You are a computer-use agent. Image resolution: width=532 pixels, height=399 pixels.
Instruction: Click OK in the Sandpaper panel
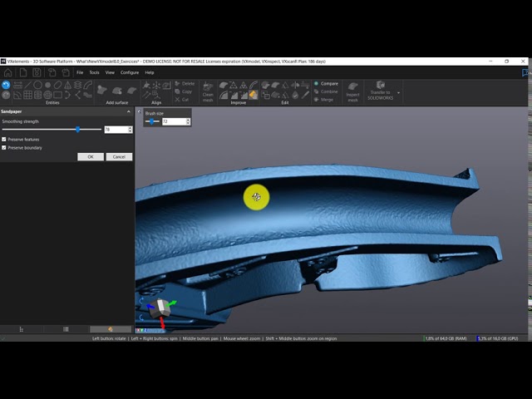point(90,156)
